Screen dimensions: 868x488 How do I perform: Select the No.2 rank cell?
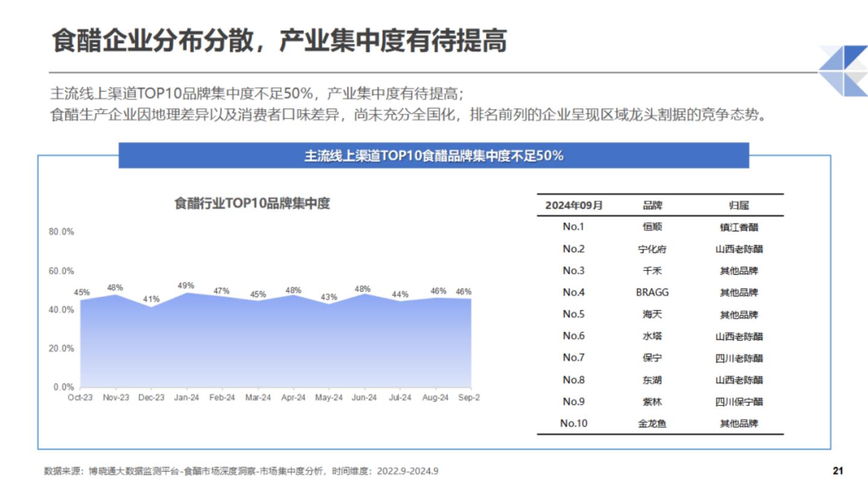[x=574, y=249]
